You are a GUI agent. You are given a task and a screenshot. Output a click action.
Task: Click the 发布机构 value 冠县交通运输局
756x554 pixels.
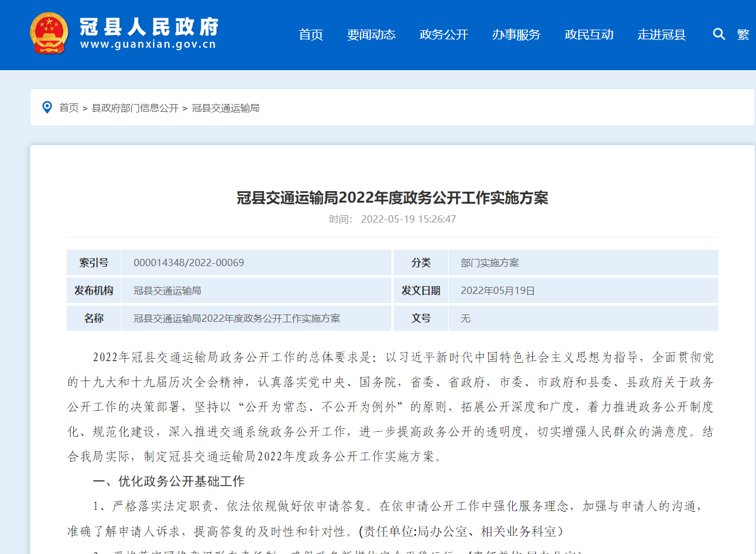[168, 290]
